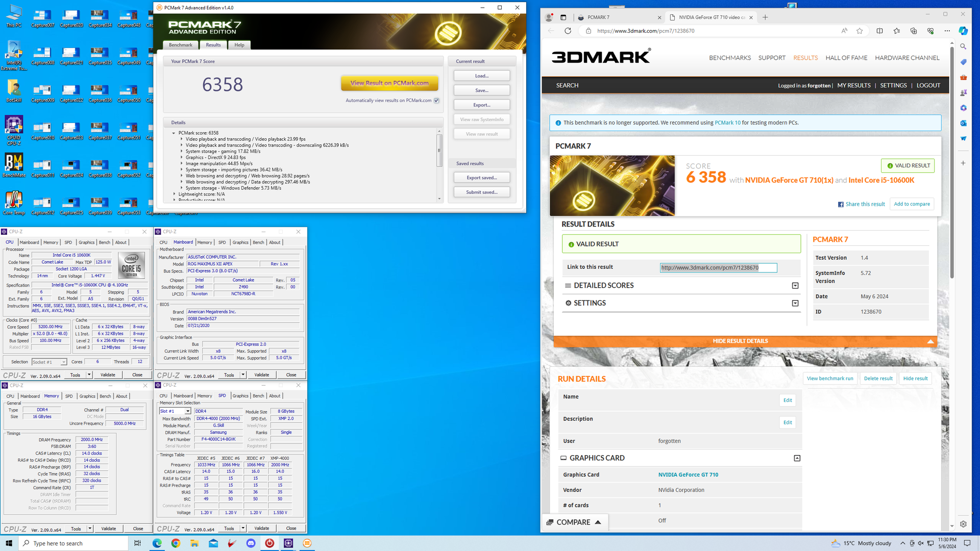The height and width of the screenshot is (551, 980).
Task: Collapse the PCMark score tree node
Action: point(174,133)
